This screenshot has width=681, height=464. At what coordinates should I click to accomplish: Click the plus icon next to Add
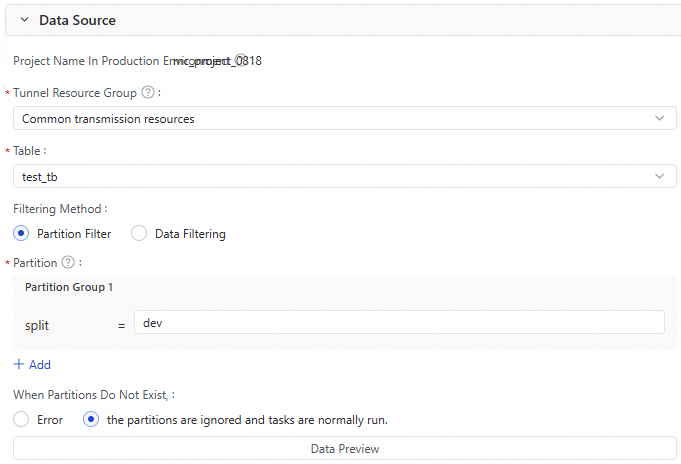19,365
